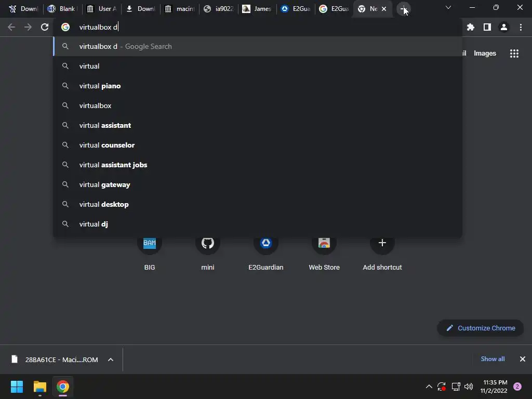Click the Add shortcut plus tile
The height and width of the screenshot is (399, 532).
coord(382,252)
